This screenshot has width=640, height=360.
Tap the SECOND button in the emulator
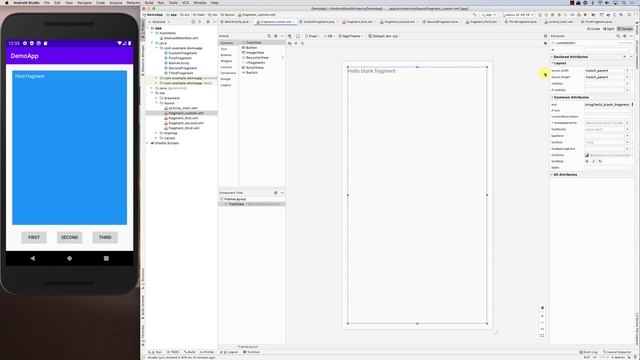[x=69, y=237]
